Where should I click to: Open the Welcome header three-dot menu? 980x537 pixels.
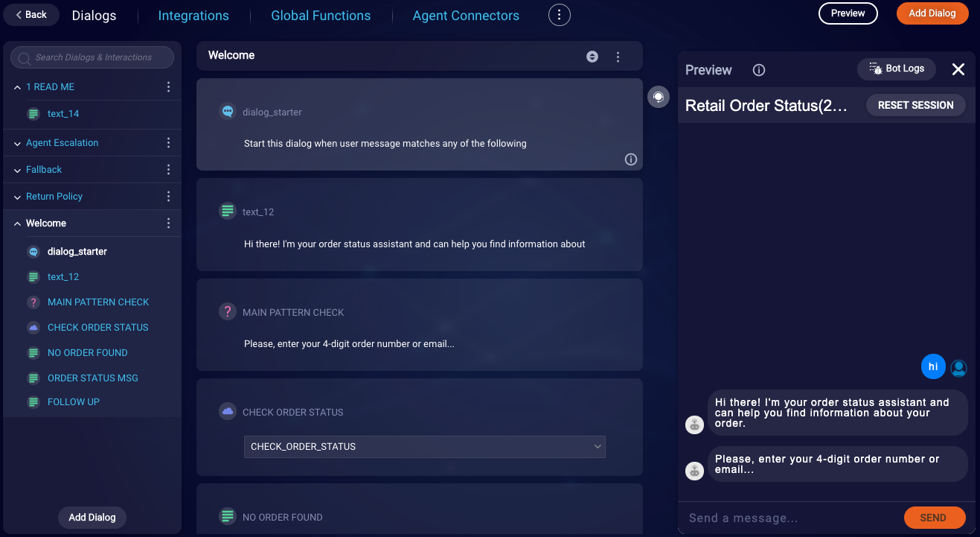(618, 57)
